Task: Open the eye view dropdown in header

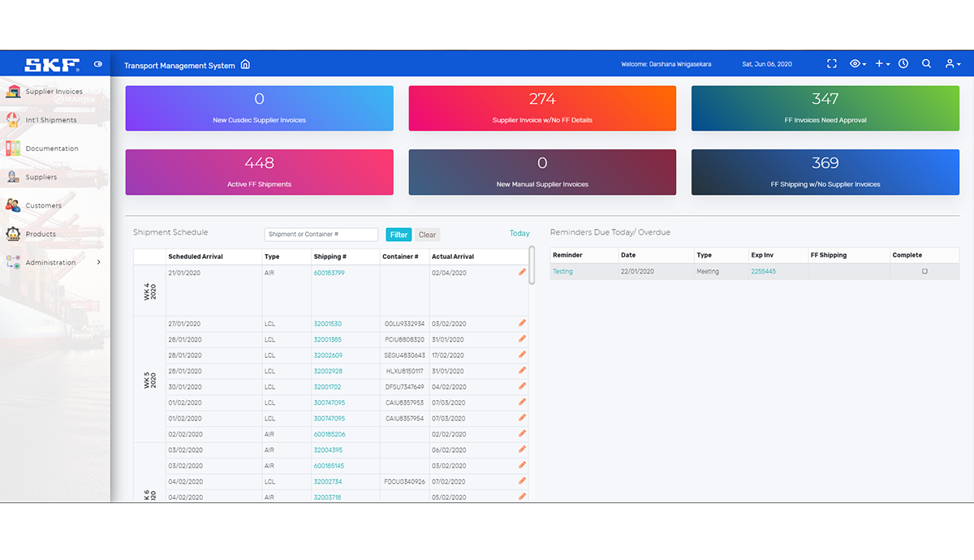Action: [857, 64]
